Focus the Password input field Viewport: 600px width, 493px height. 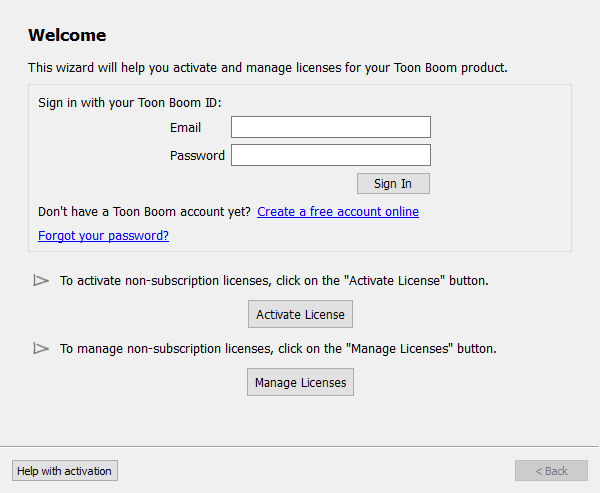click(331, 155)
